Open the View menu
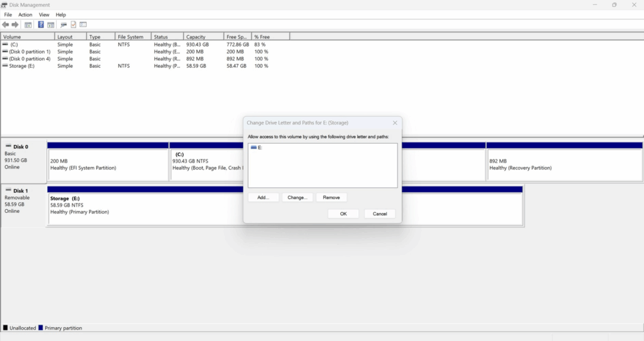644x341 pixels. pos(44,15)
